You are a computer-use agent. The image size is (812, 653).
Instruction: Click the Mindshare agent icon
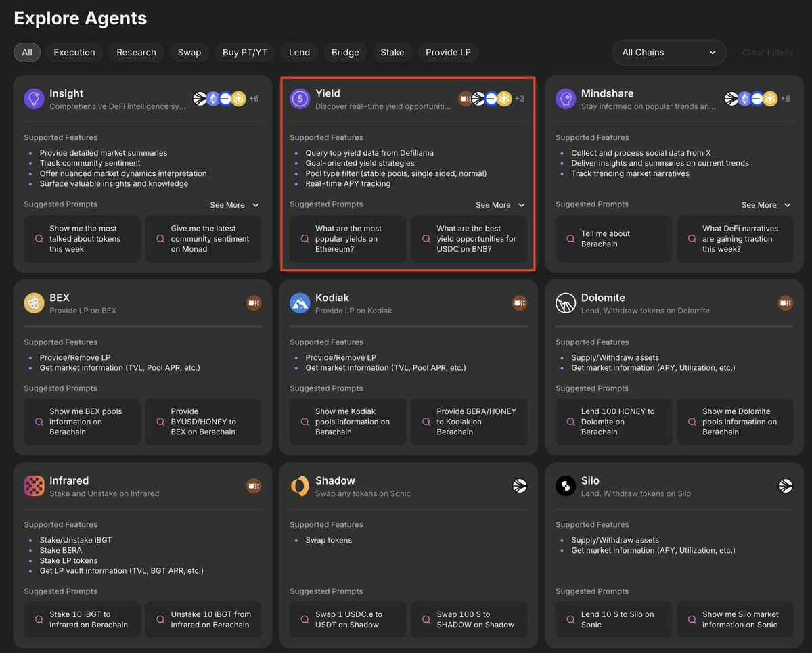click(566, 99)
